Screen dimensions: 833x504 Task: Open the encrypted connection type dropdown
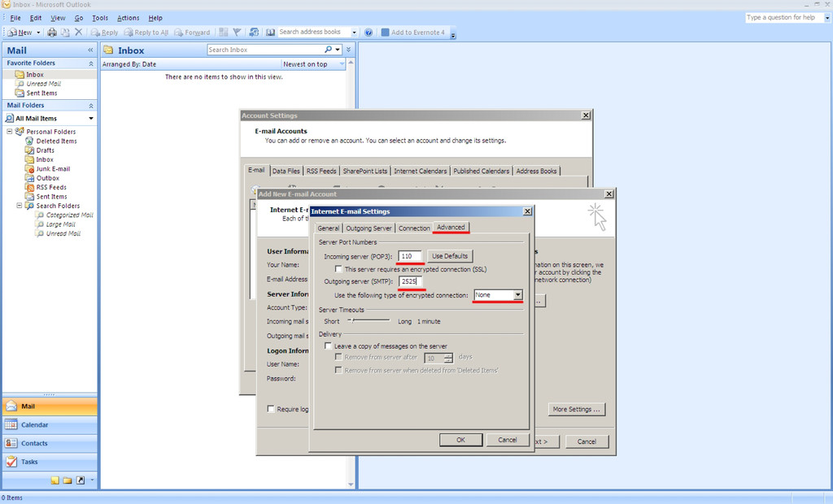coord(517,295)
